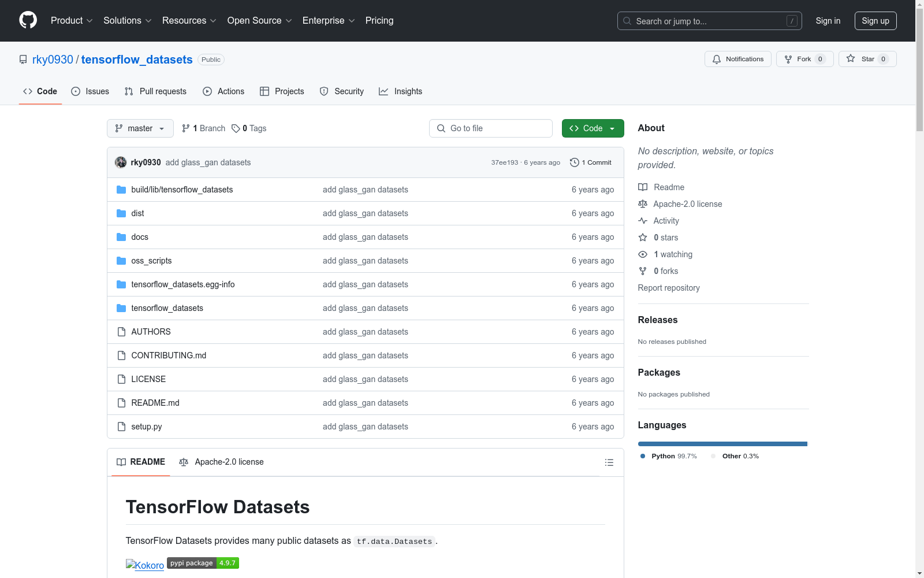Expand the Product menu
924x578 pixels.
pos(72,21)
